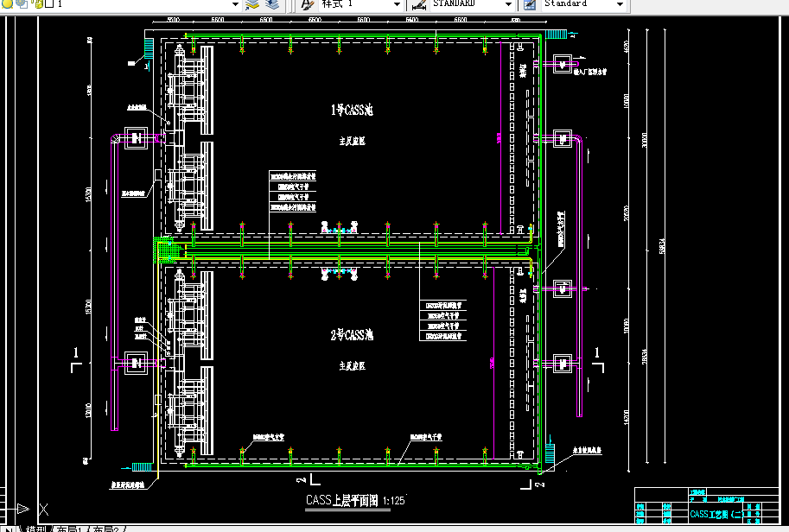Switch to the 模型 model tab
Image resolution: width=789 pixels, height=532 pixels.
point(35,529)
